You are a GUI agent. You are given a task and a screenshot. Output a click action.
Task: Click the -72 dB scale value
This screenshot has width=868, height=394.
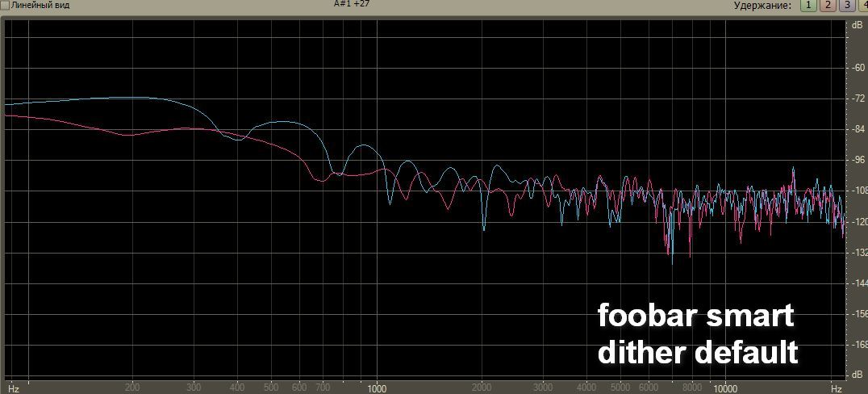tap(860, 98)
